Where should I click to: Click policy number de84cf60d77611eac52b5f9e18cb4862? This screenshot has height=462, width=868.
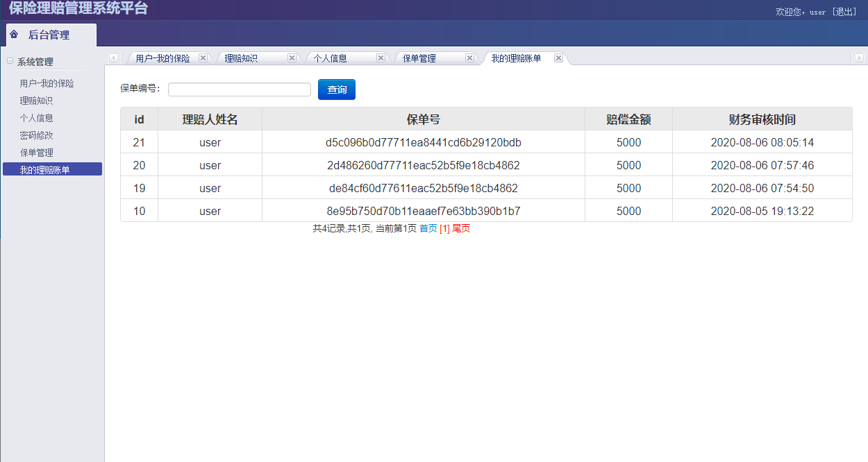[x=424, y=188]
